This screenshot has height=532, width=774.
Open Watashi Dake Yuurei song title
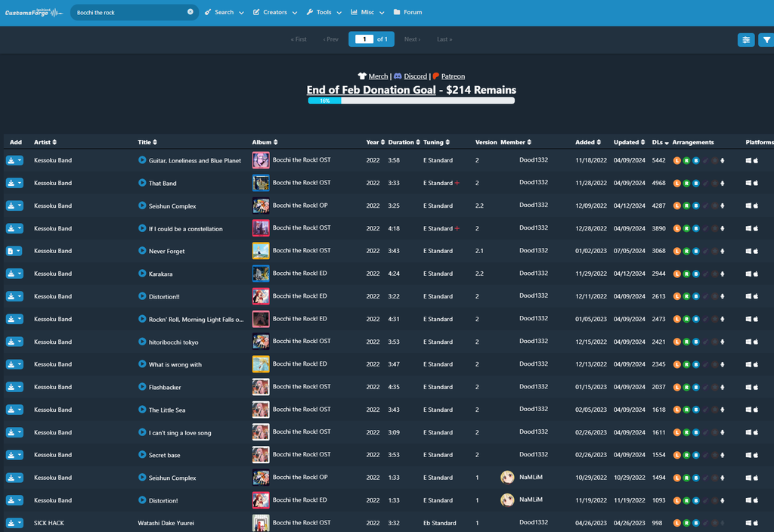166,523
